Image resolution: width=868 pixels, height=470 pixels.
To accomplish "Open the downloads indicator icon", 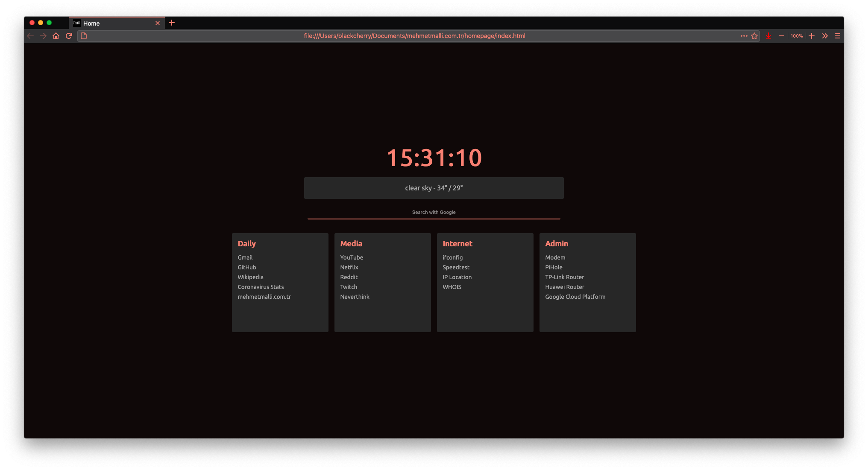I will pyautogui.click(x=768, y=36).
